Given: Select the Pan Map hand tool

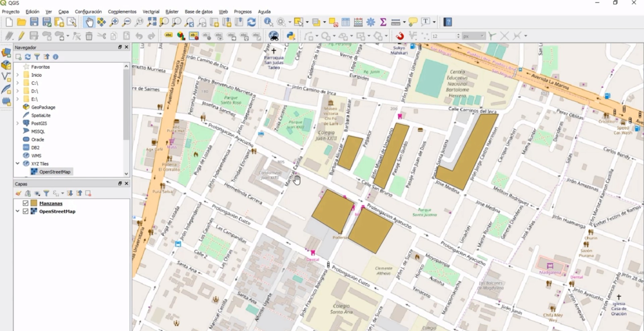Looking at the screenshot, I should pyautogui.click(x=89, y=22).
